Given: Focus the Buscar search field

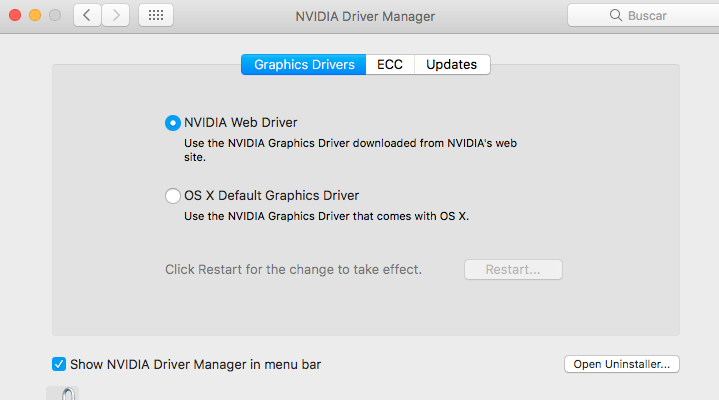Looking at the screenshot, I should tap(643, 16).
